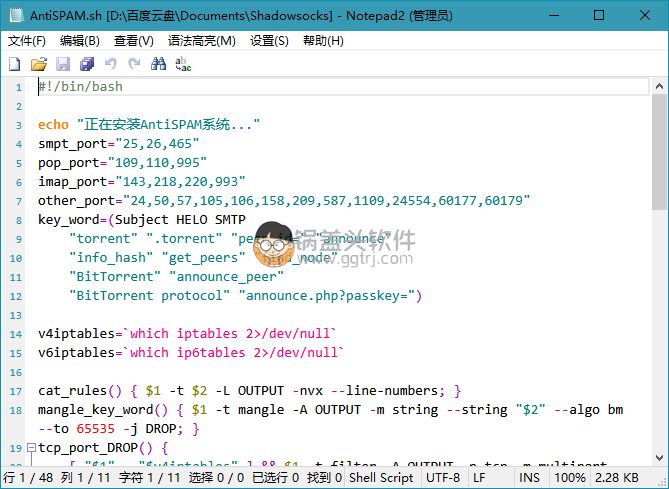Click the #!/bin/bash shebang text
Screen dimensions: 669x489
click(x=80, y=87)
